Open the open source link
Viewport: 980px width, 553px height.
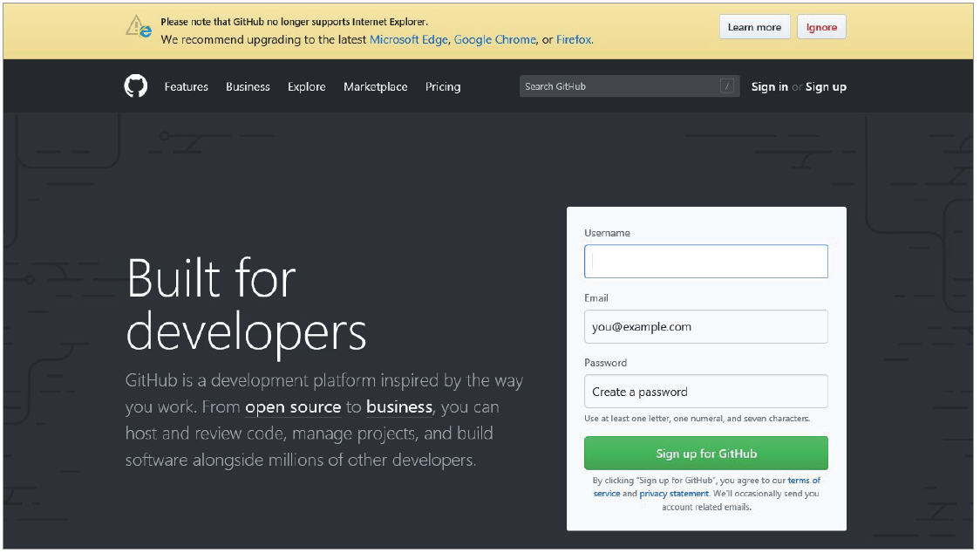[x=293, y=407]
